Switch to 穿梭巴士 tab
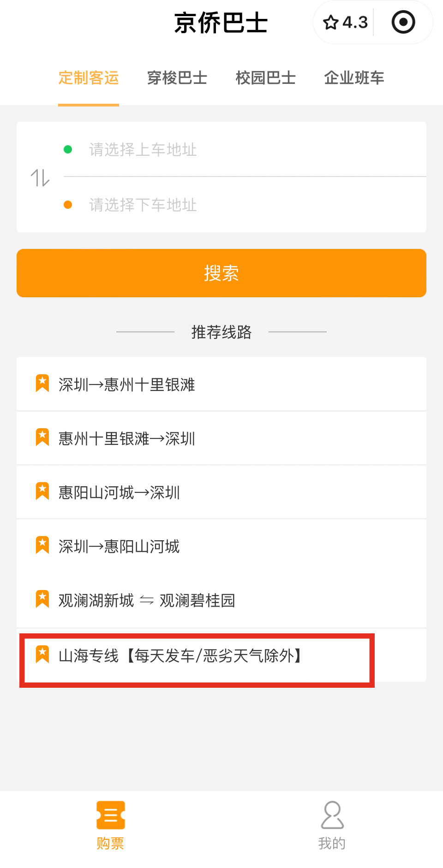The image size is (443, 868). point(177,78)
